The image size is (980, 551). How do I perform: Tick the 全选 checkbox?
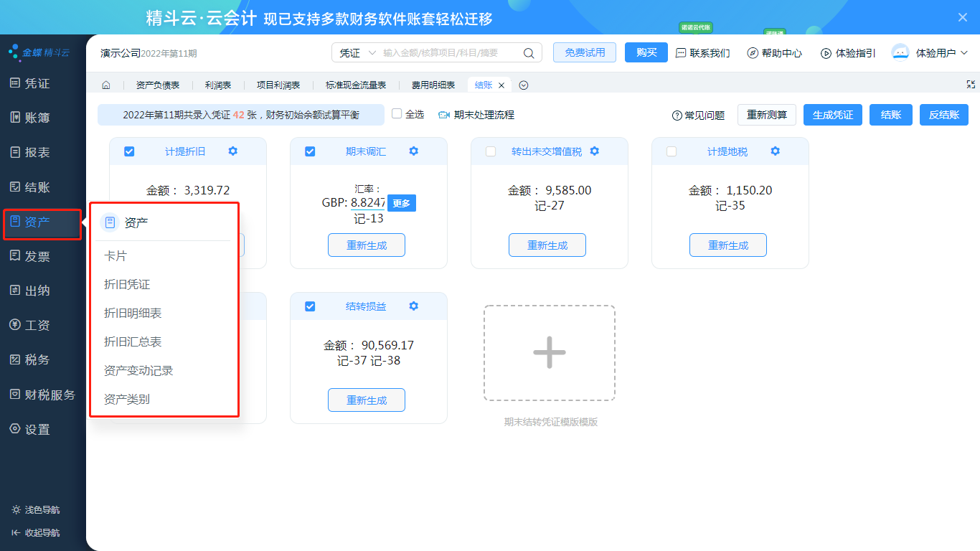coord(397,114)
